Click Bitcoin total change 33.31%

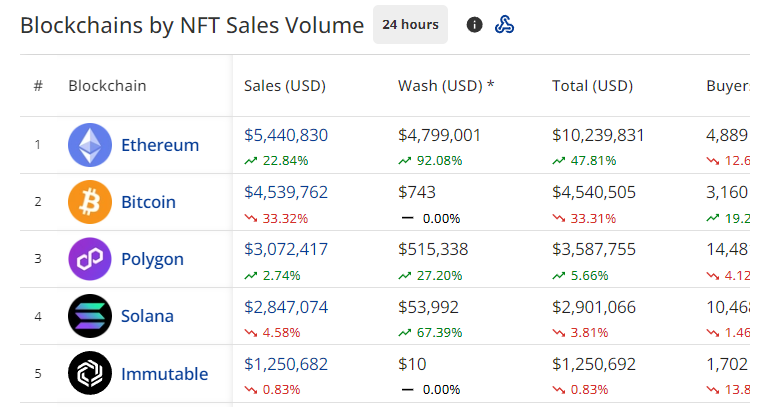pos(585,218)
